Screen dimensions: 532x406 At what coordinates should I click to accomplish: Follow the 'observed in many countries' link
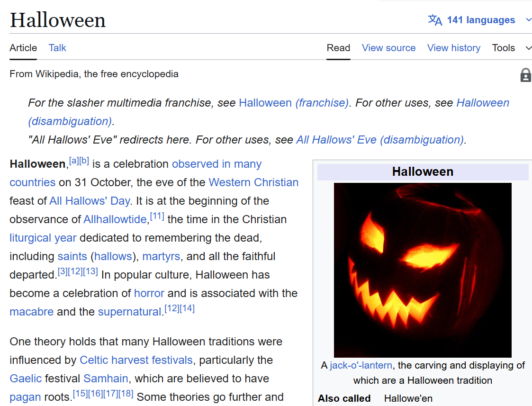coord(216,164)
